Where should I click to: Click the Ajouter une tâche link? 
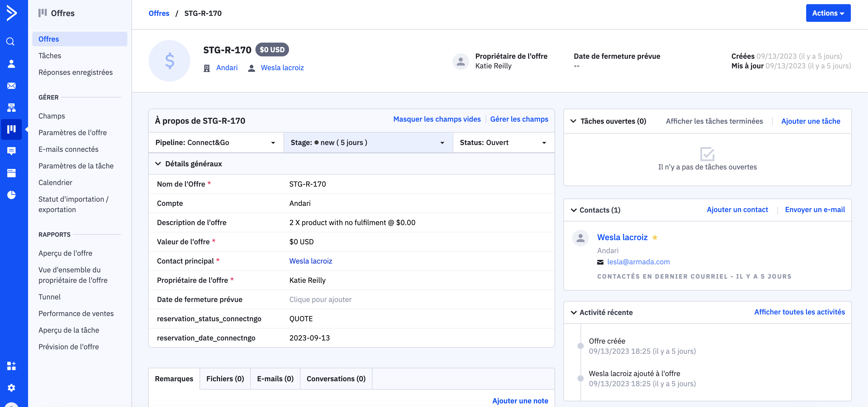(x=810, y=121)
